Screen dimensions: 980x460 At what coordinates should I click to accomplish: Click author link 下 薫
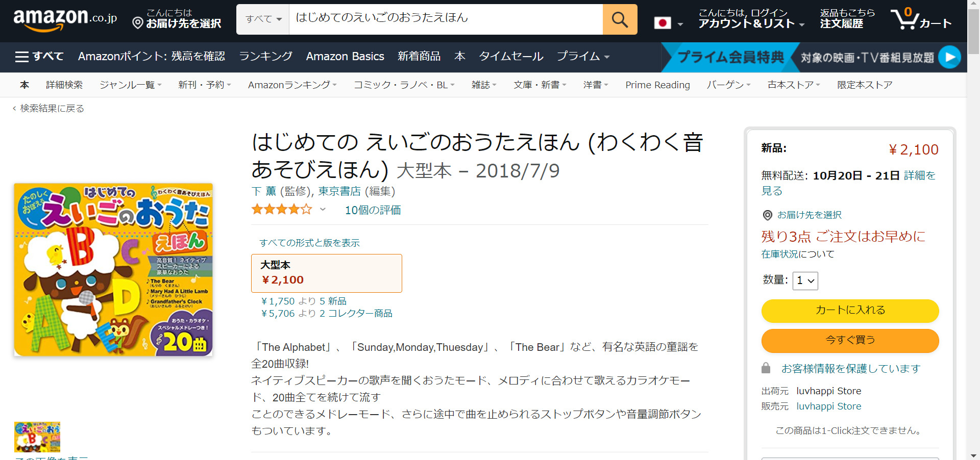coord(264,191)
